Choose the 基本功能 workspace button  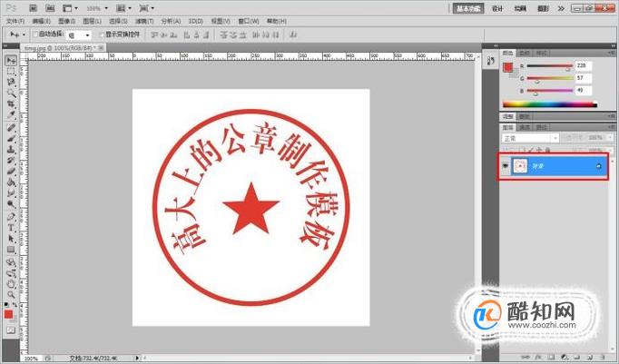(x=467, y=8)
